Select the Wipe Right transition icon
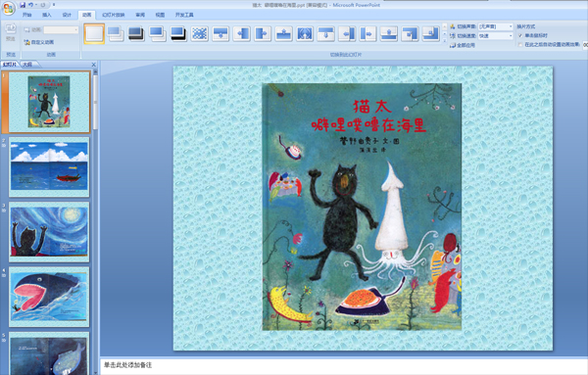 pos(263,33)
